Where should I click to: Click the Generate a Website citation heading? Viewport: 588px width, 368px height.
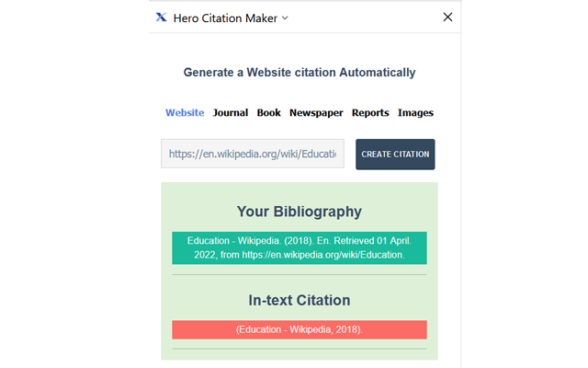299,73
